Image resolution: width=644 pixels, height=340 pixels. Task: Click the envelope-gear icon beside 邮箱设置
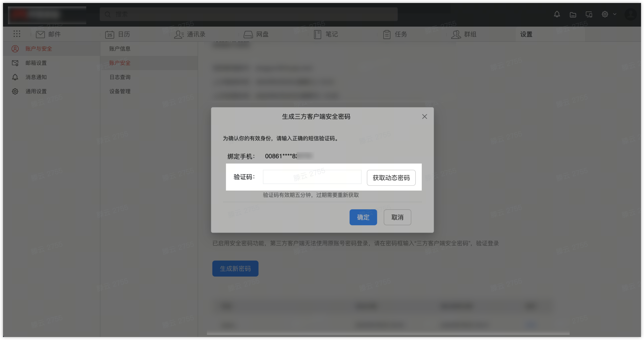15,63
